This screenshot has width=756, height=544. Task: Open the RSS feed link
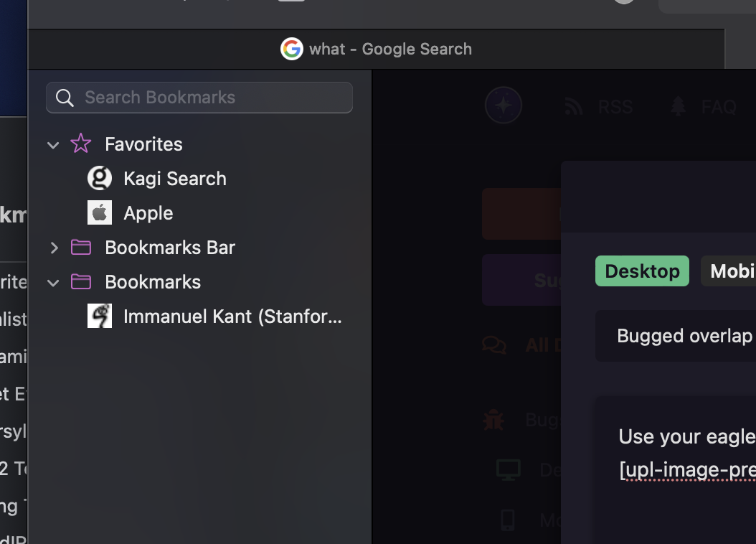(600, 107)
